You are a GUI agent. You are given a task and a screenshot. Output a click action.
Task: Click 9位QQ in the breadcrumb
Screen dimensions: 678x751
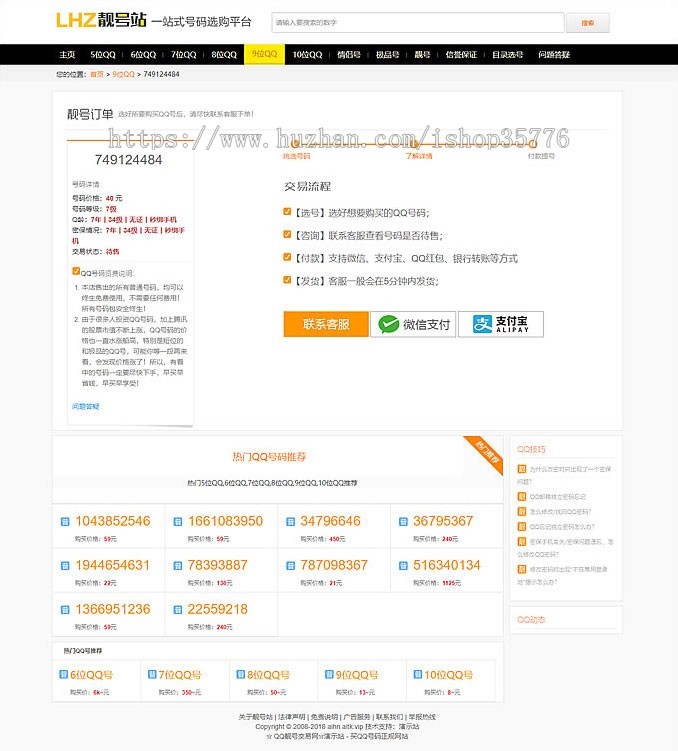point(124,74)
